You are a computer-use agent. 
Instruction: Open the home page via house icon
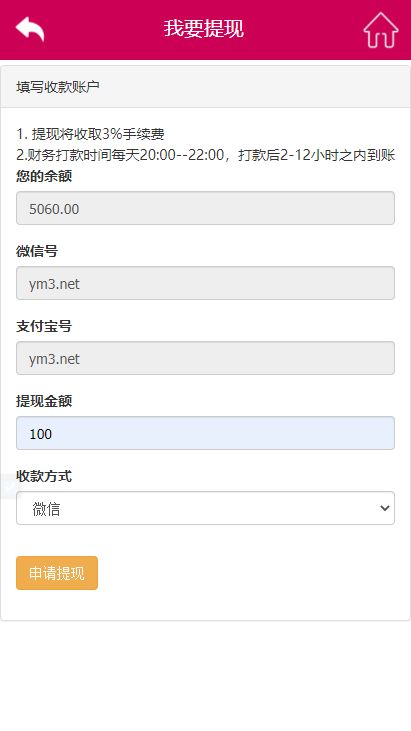381,30
